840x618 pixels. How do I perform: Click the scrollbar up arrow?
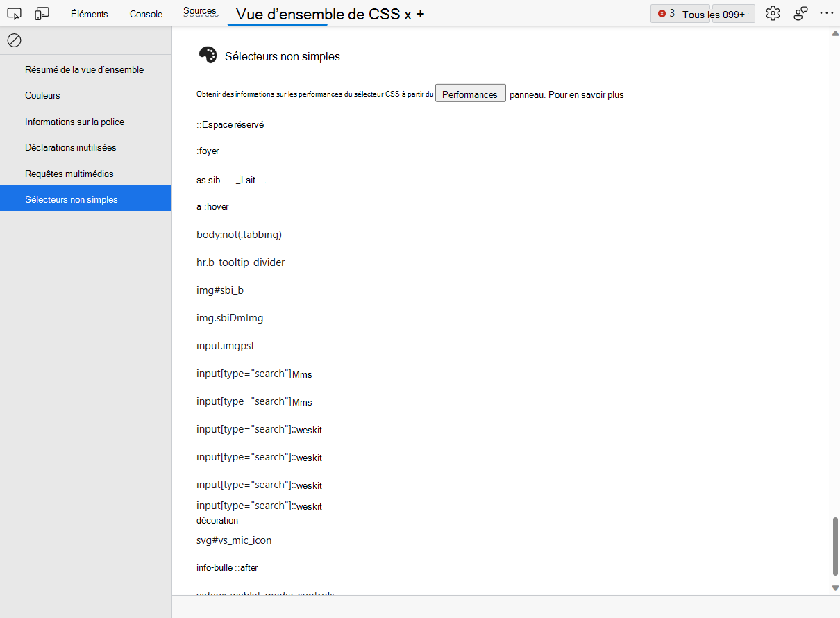[x=834, y=33]
